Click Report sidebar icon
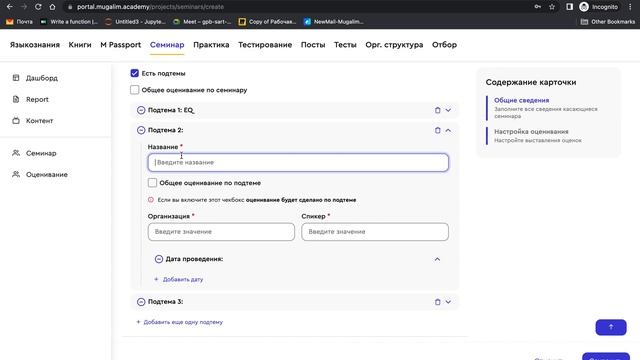640x360 pixels. tap(16, 99)
